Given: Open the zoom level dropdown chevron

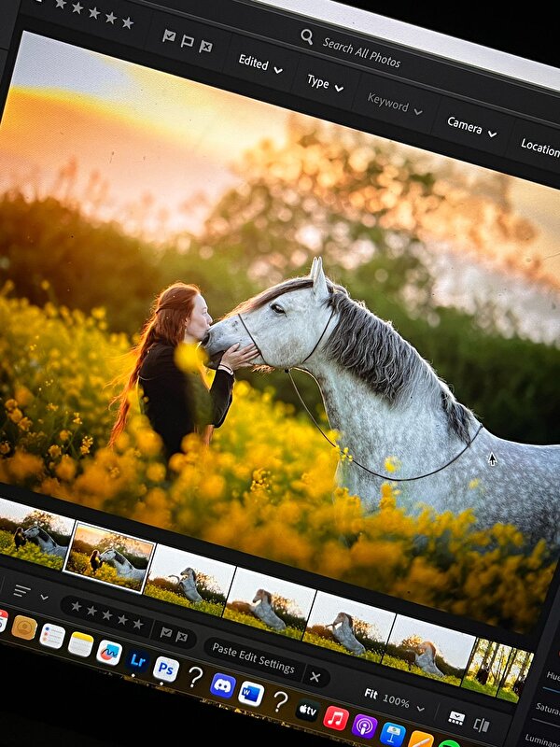Looking at the screenshot, I should [420, 709].
